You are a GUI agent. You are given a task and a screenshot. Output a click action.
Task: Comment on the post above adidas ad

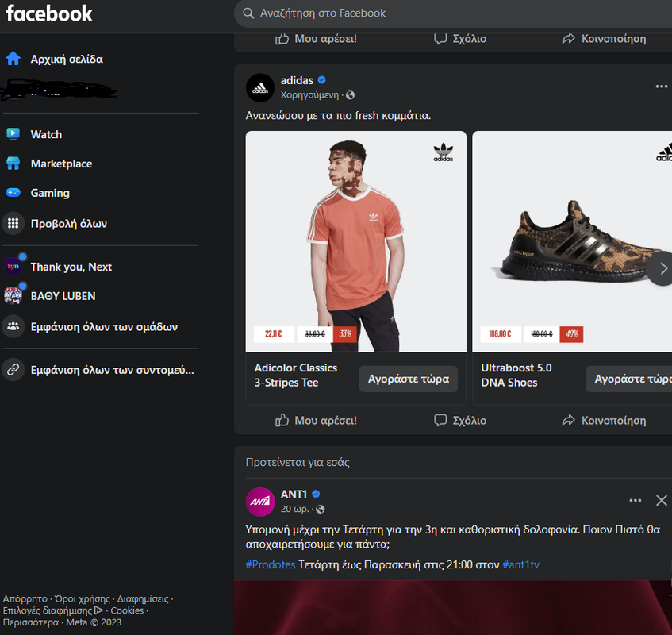[x=460, y=39]
